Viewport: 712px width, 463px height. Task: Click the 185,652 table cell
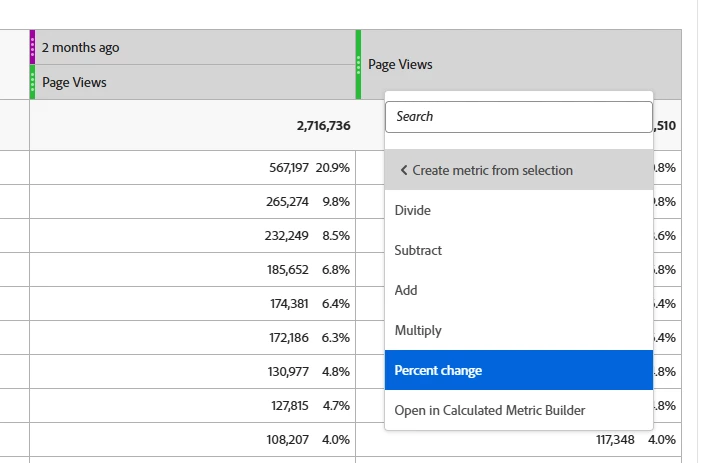point(193,270)
